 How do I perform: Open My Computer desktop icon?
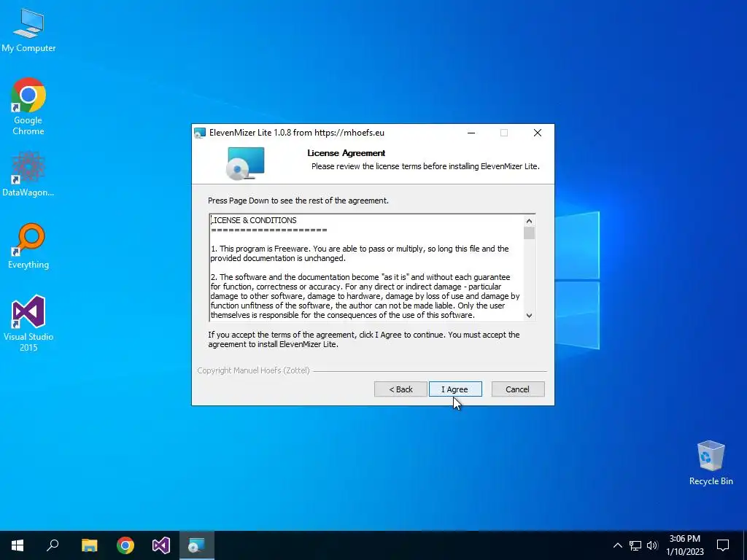(x=28, y=29)
